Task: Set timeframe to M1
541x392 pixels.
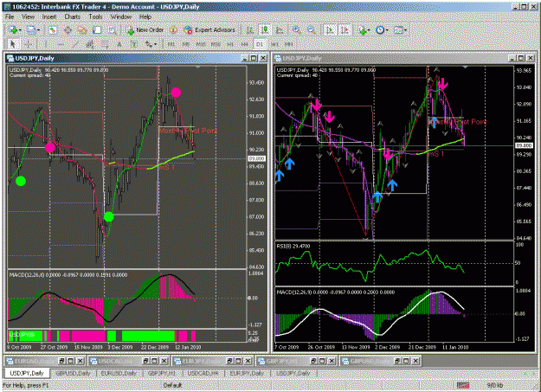Action: (x=171, y=44)
